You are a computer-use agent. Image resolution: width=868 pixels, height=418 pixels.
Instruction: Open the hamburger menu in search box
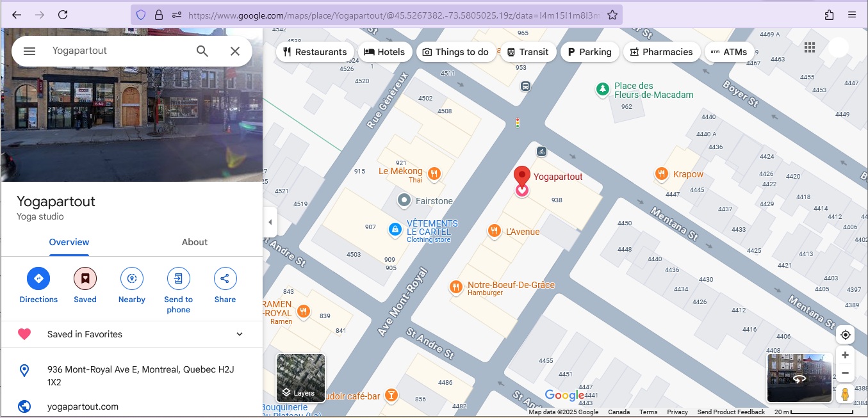29,51
